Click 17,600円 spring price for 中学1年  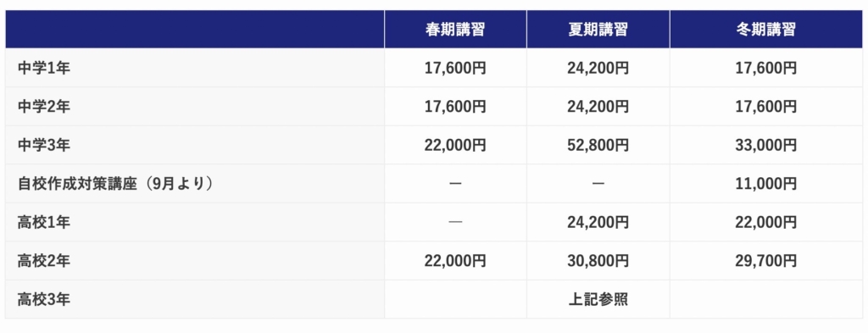point(455,68)
